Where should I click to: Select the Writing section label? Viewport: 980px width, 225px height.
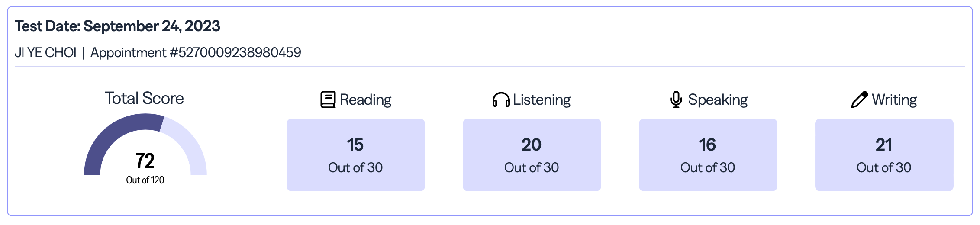pyautogui.click(x=894, y=100)
